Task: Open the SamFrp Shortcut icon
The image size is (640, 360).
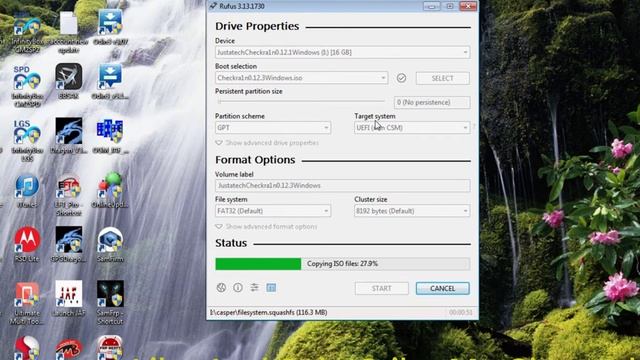Action: tap(110, 302)
